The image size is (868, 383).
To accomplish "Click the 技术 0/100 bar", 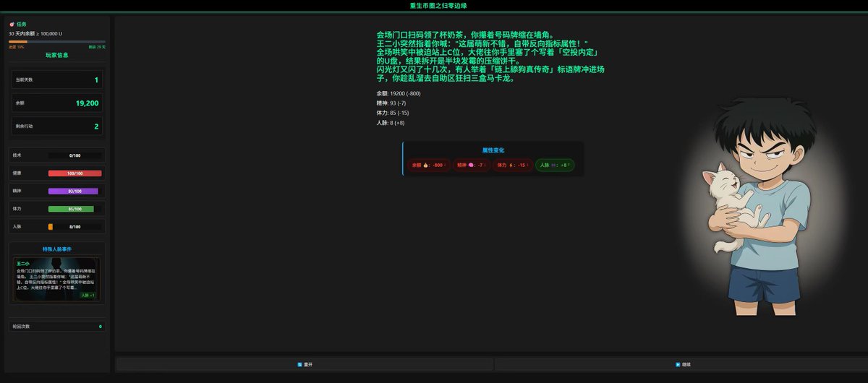I will click(x=75, y=155).
